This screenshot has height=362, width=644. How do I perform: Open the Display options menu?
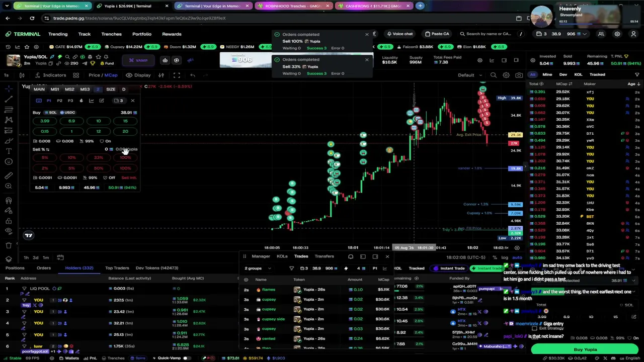[139, 75]
